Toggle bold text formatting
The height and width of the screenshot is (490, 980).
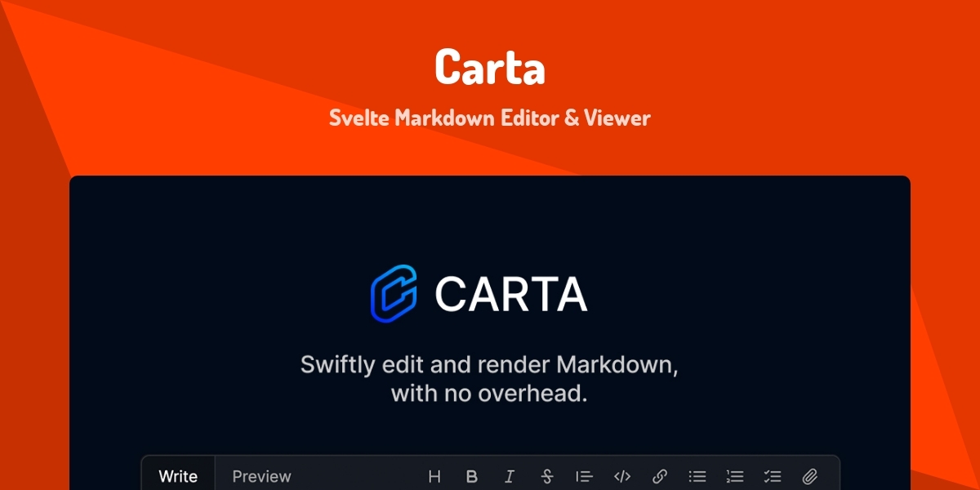pyautogui.click(x=472, y=476)
